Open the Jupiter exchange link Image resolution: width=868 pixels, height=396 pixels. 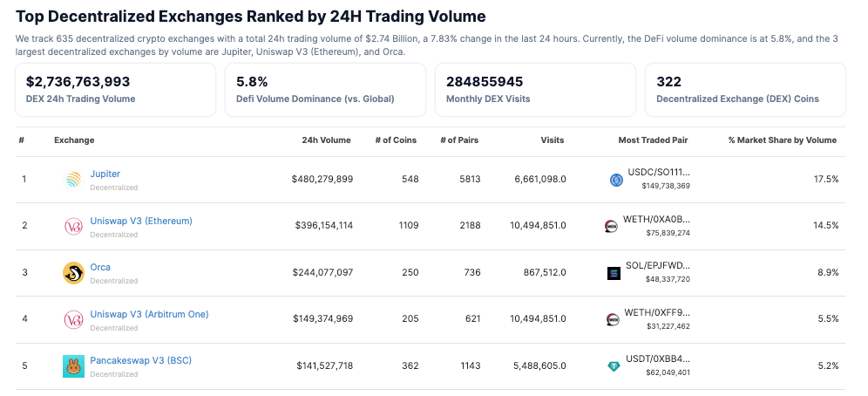[x=105, y=174]
